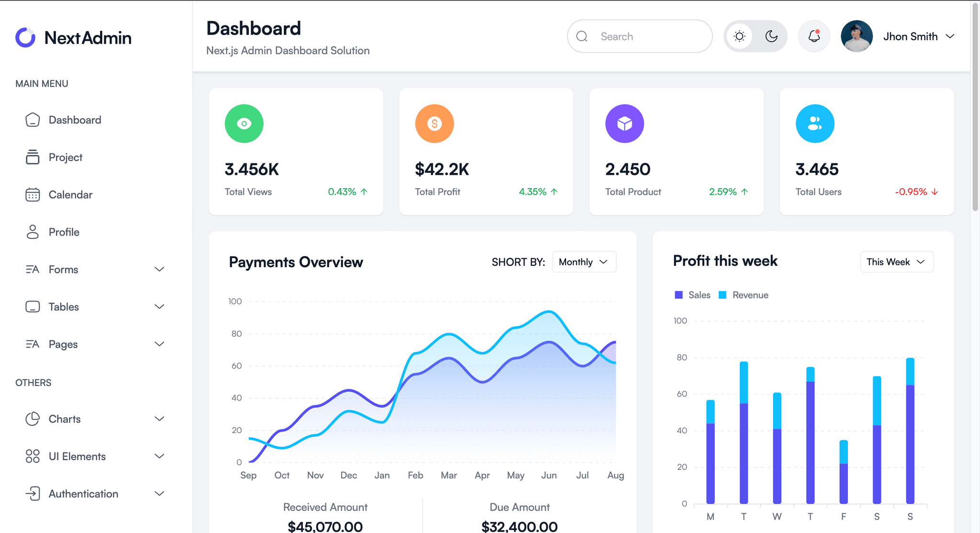Image resolution: width=980 pixels, height=533 pixels.
Task: Open the This Week dropdown
Action: 897,262
